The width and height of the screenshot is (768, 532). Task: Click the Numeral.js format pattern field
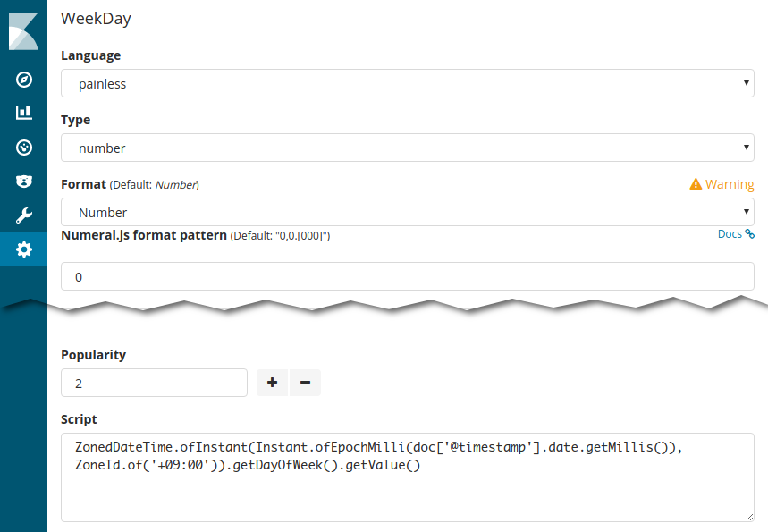(x=407, y=277)
